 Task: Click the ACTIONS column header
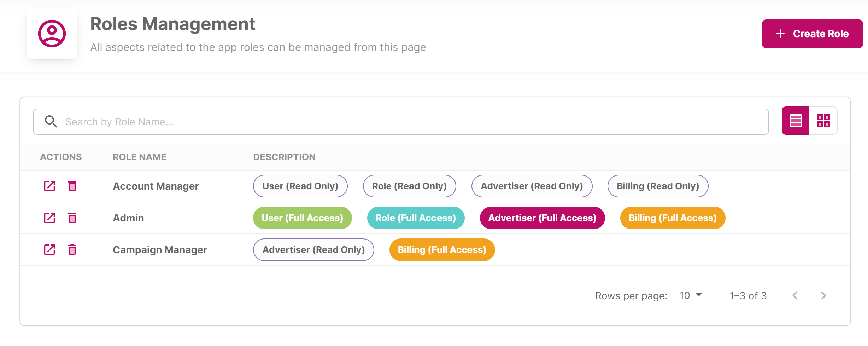(61, 157)
